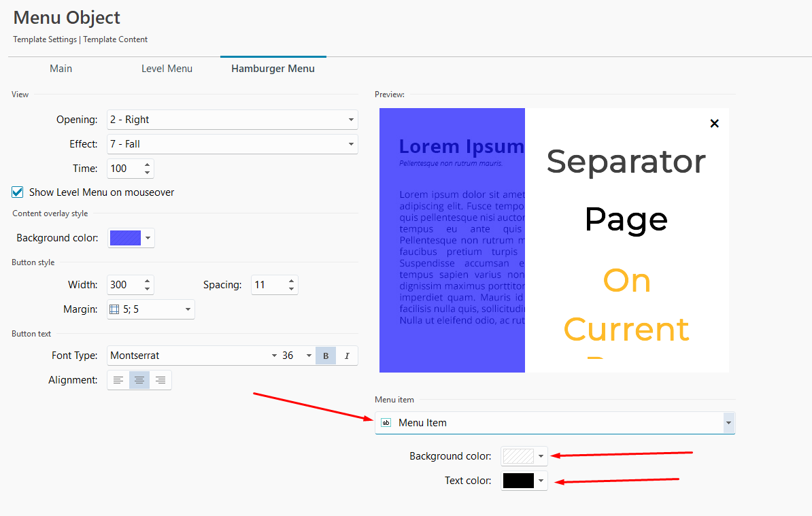The height and width of the screenshot is (516, 812).
Task: Toggle Bold font style button
Action: [x=326, y=356]
